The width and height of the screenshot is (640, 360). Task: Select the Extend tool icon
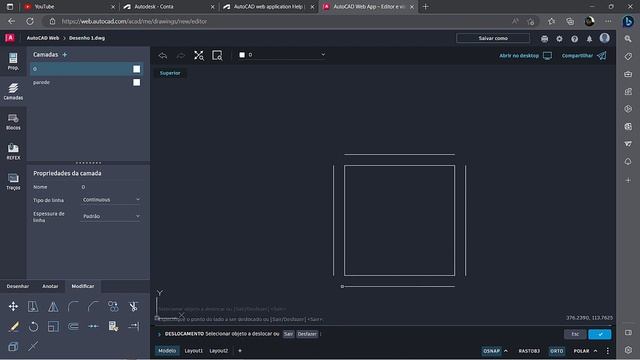133,326
